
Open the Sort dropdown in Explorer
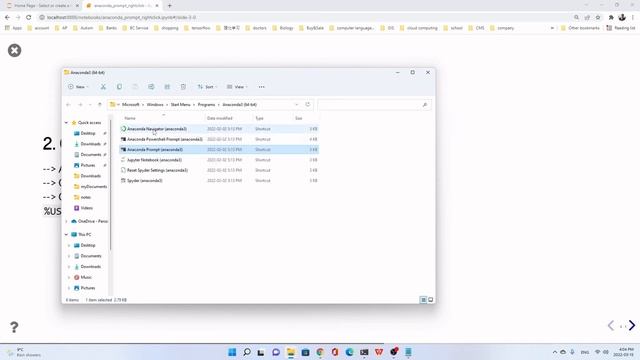pos(207,87)
